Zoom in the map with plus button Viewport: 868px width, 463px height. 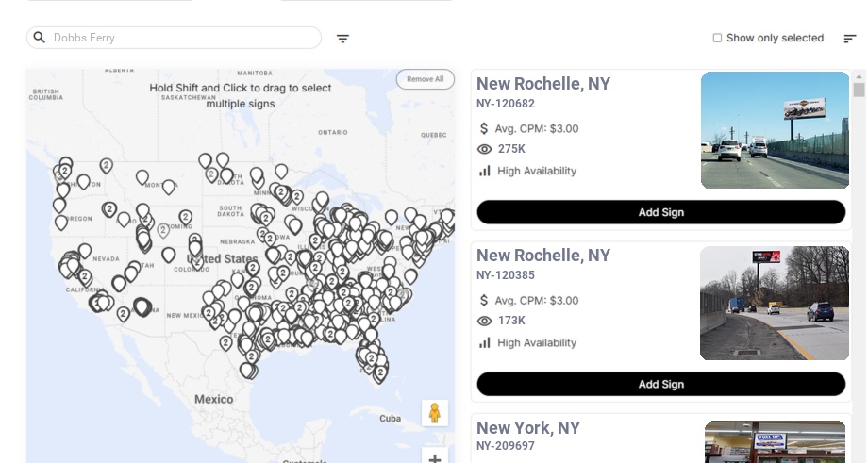coord(435,458)
